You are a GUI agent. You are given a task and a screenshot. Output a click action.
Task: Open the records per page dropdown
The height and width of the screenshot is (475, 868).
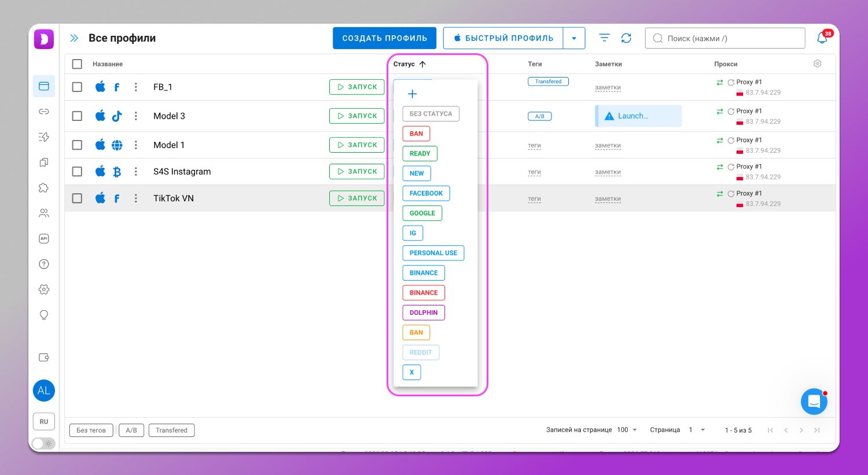627,430
